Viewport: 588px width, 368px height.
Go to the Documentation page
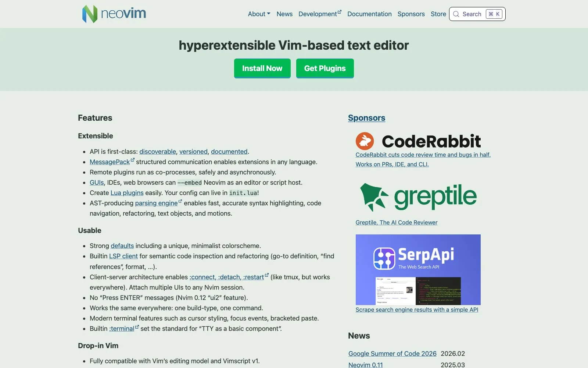369,14
